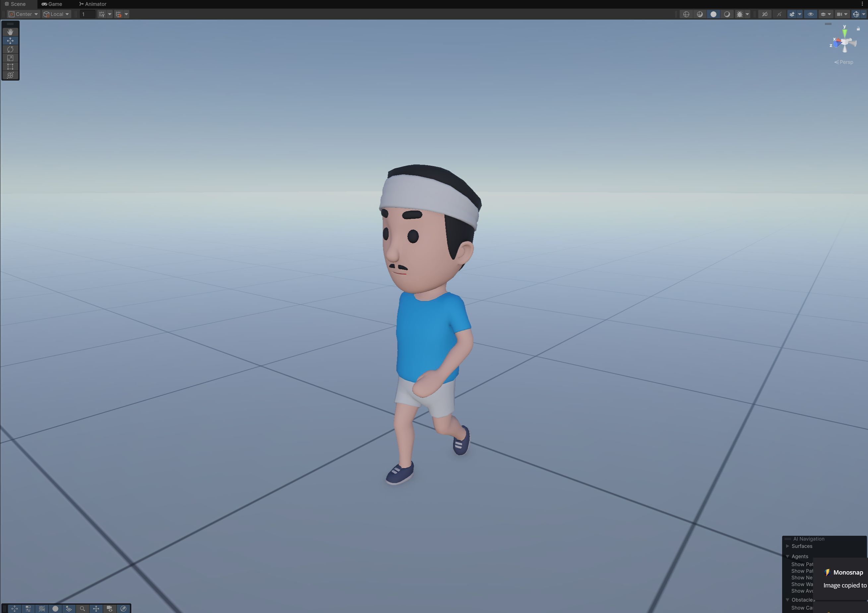Select Unlit draw mode icon

[727, 14]
